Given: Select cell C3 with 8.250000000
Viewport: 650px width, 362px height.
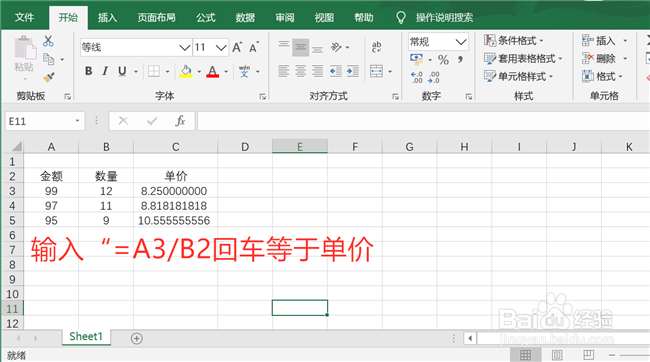Looking at the screenshot, I should tap(175, 191).
